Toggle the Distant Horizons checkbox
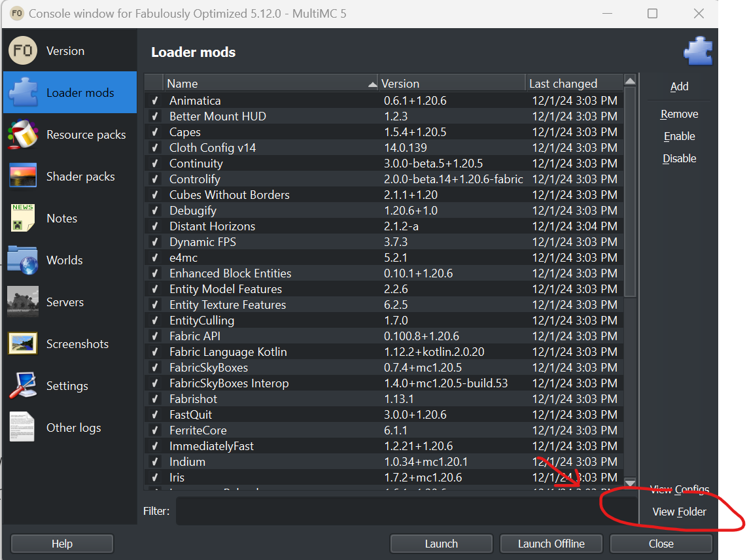The image size is (747, 560). click(x=155, y=226)
